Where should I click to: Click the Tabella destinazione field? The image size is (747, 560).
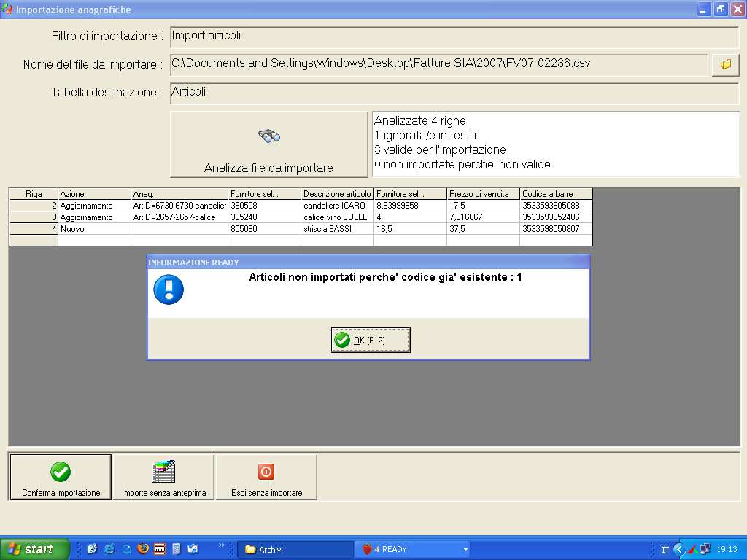click(454, 93)
